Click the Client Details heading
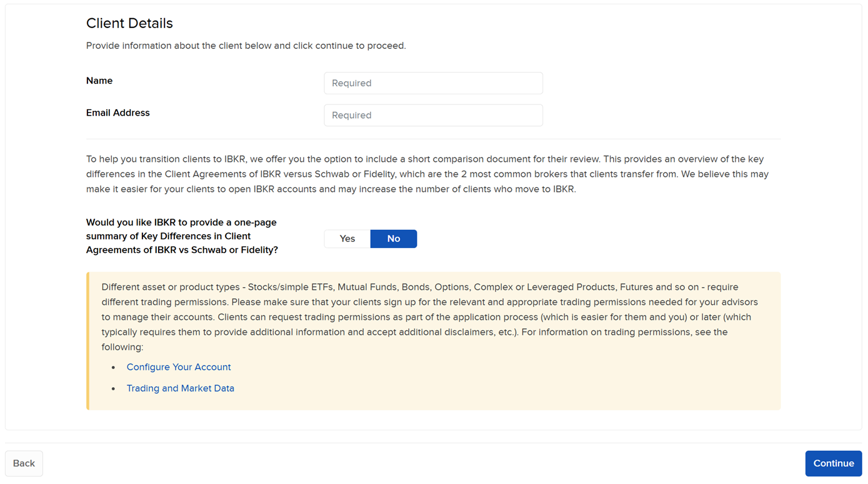868x484 pixels. [129, 23]
